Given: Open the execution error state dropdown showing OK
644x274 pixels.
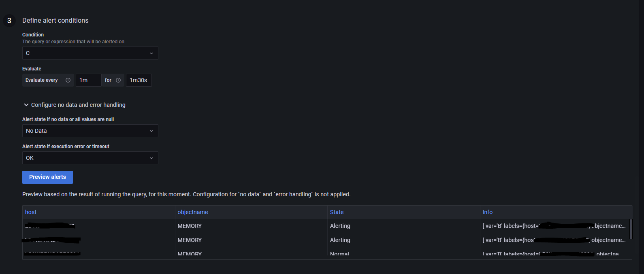Looking at the screenshot, I should click(90, 158).
